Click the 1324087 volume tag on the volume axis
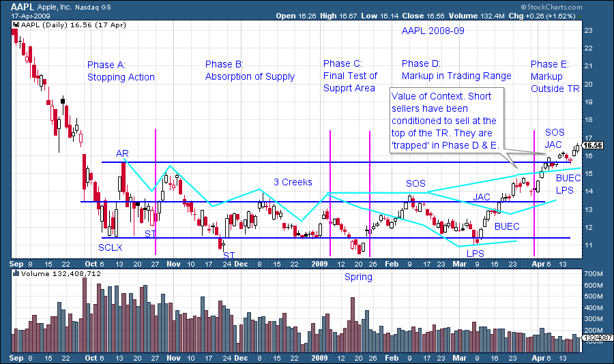 (597, 337)
